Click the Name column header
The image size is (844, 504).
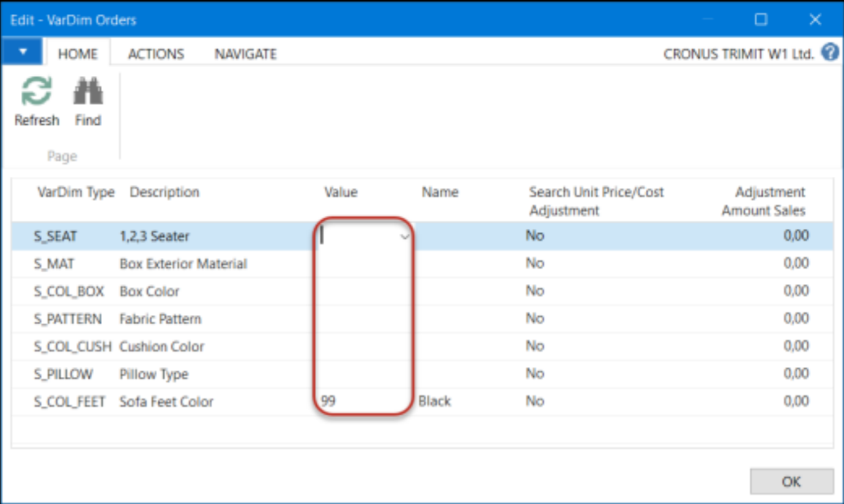(x=440, y=192)
